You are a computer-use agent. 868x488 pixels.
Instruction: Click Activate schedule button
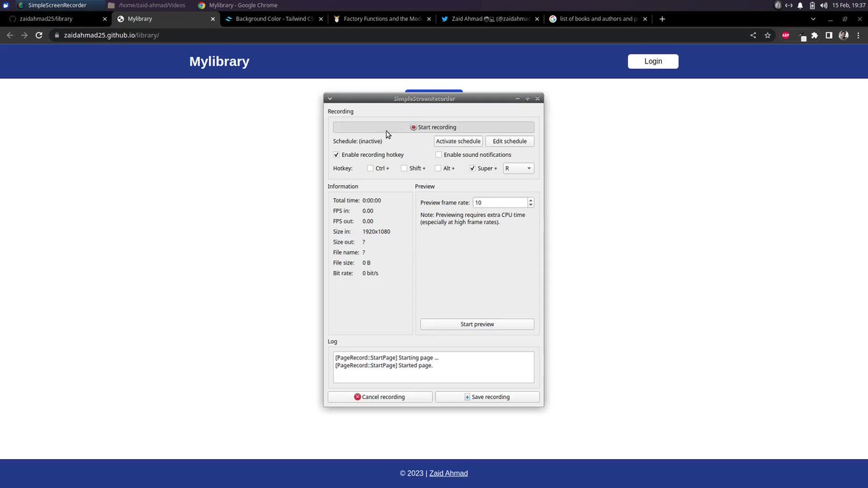458,141
